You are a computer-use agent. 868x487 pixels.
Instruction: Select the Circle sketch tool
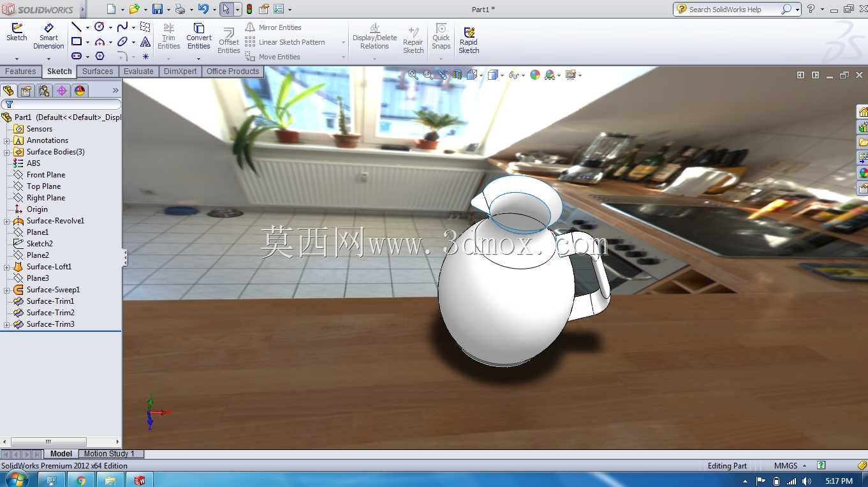99,27
